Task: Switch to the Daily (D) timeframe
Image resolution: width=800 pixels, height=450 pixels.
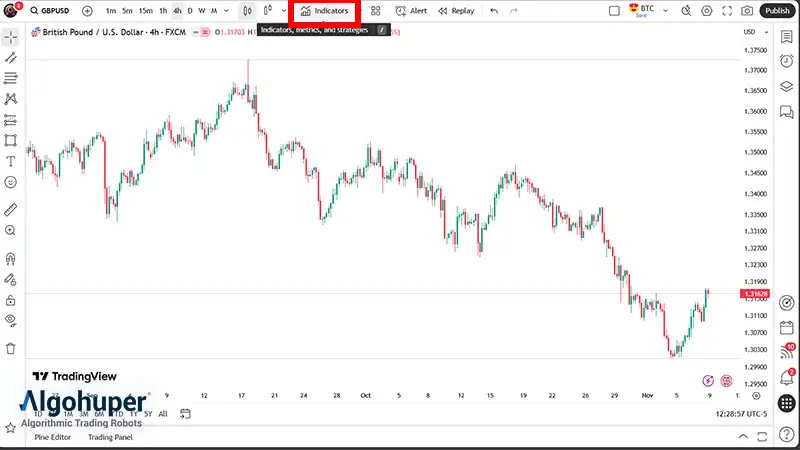Action: coord(190,11)
